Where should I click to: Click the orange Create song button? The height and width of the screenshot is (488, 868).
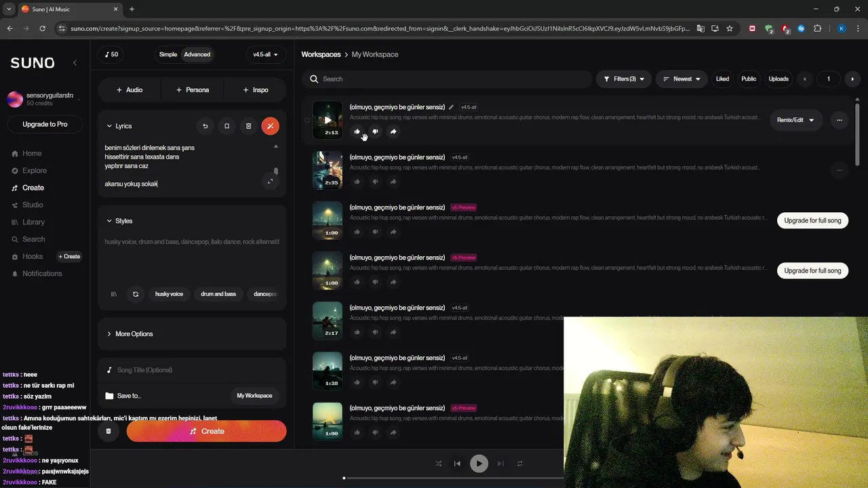(207, 431)
